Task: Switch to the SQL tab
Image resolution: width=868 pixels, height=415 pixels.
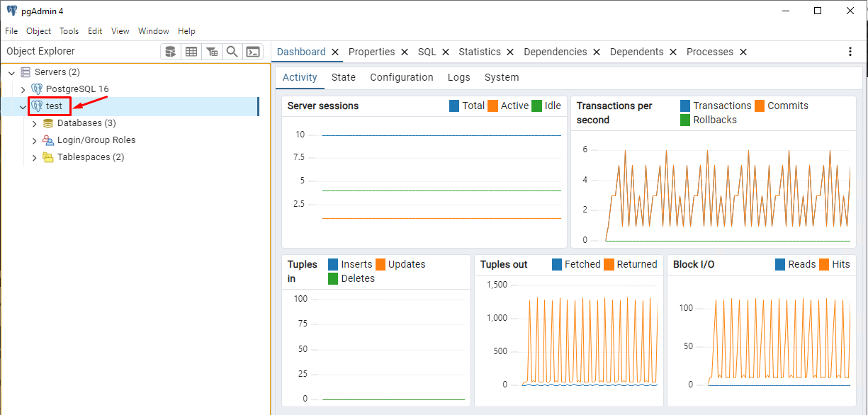Action: 427,52
